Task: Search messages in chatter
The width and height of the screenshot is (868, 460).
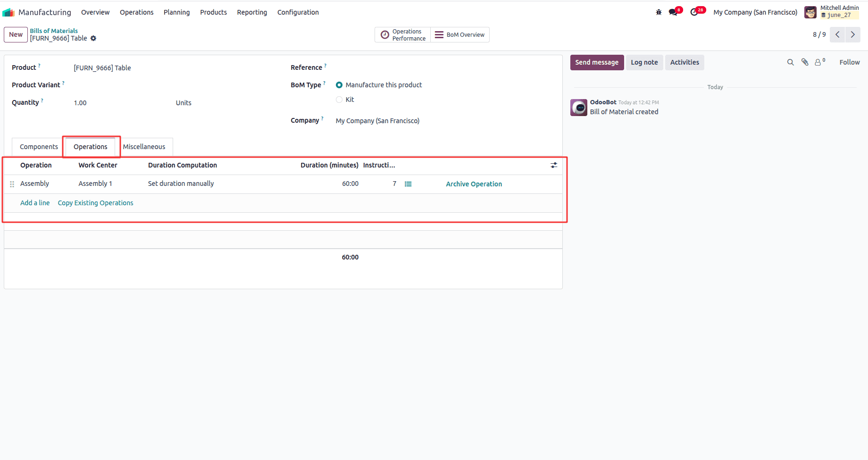Action: 791,62
